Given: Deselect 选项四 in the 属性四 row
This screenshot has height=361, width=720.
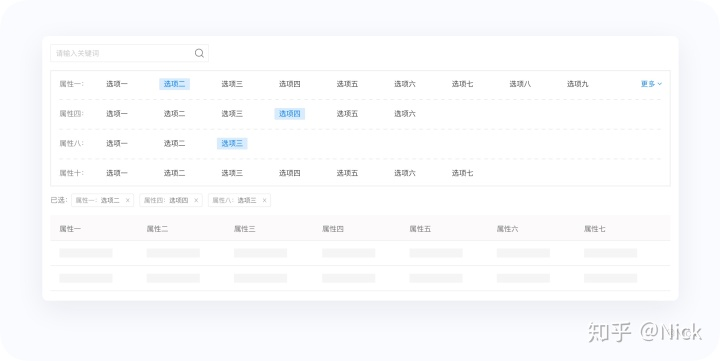Looking at the screenshot, I should (290, 114).
